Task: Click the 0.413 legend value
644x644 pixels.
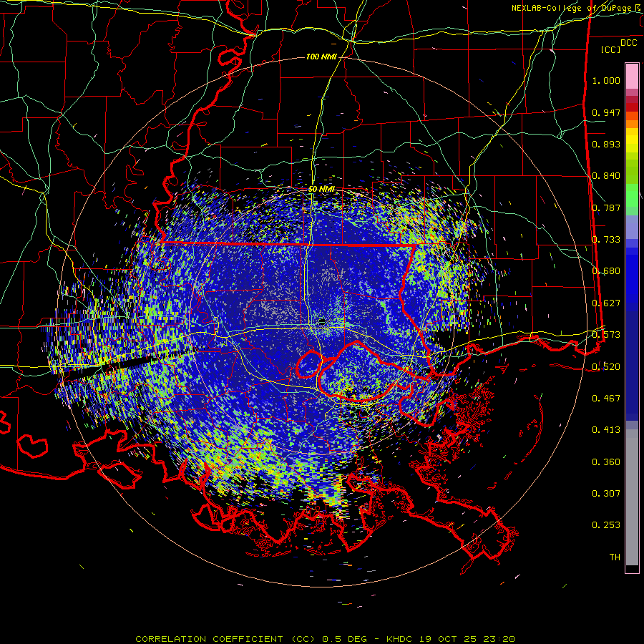Action: pyautogui.click(x=606, y=430)
